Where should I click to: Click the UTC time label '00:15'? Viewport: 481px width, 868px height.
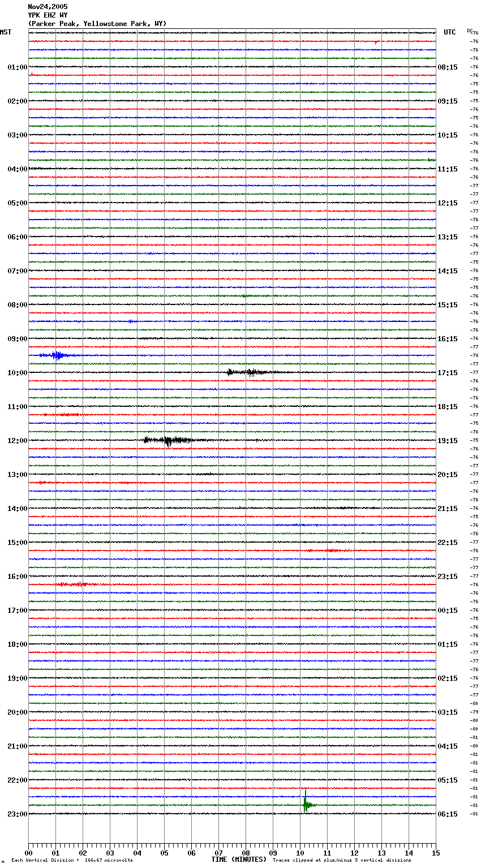(448, 611)
